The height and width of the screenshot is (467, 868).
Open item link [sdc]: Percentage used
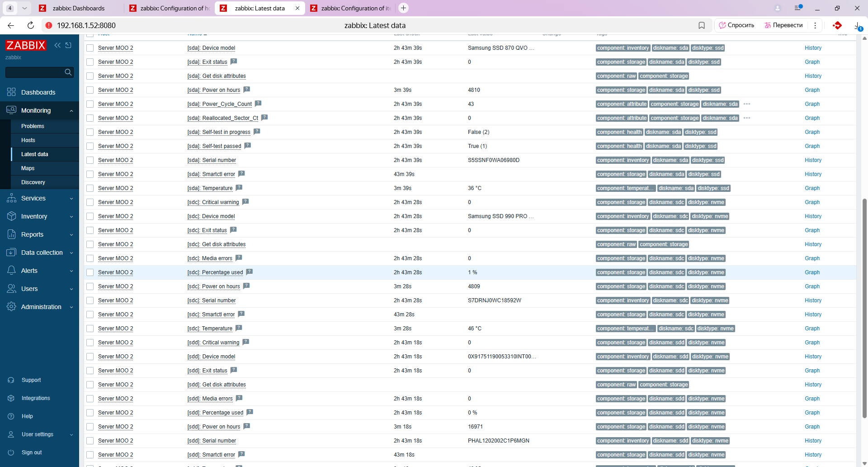click(215, 272)
